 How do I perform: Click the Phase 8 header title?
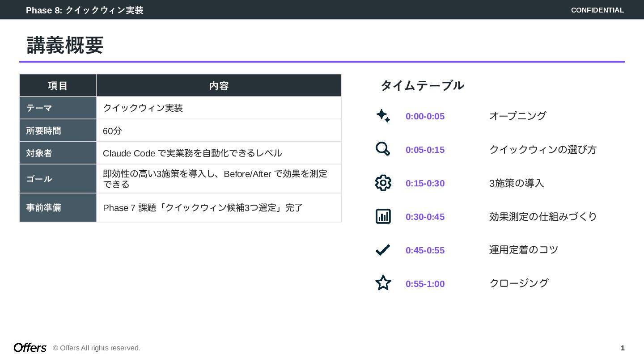pyautogui.click(x=85, y=10)
